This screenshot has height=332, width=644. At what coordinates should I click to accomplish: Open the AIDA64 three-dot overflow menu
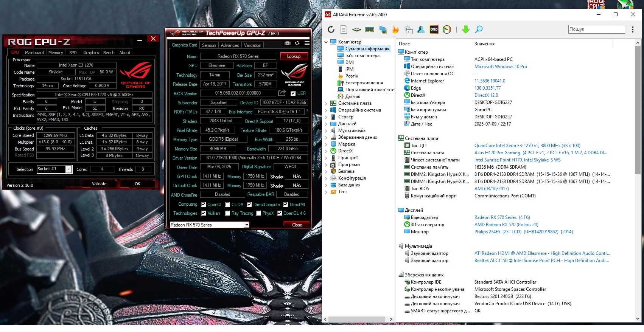[x=633, y=29]
